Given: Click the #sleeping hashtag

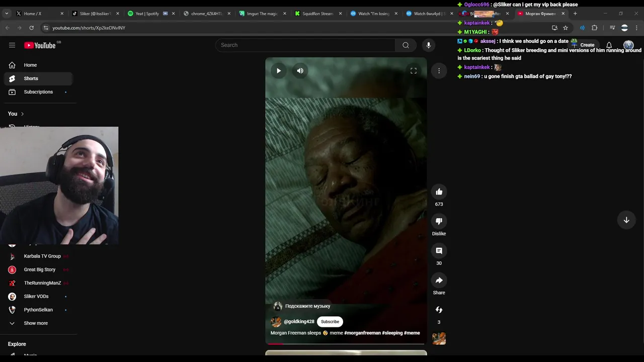Looking at the screenshot, I should tap(392, 333).
